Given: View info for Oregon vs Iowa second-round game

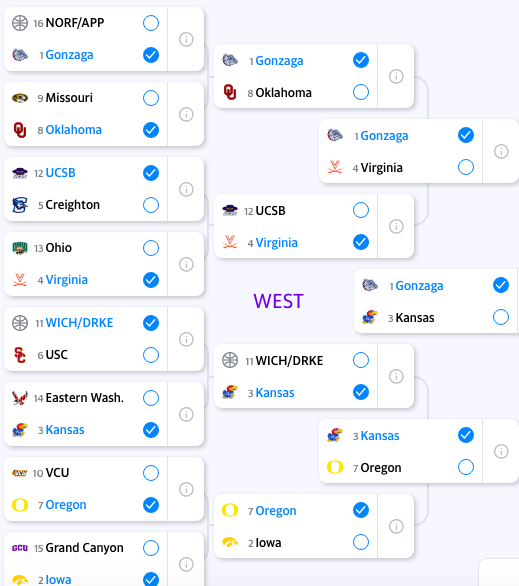Looking at the screenshot, I should tap(396, 526).
